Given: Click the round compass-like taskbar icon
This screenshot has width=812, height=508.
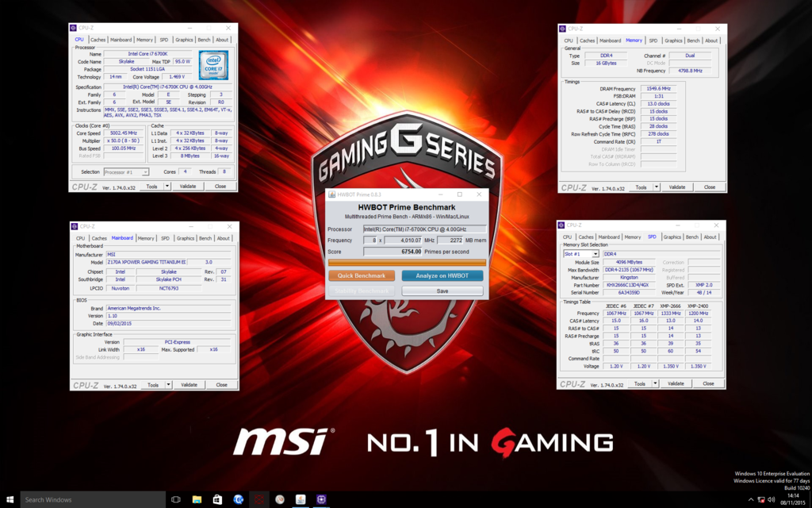Looking at the screenshot, I should pyautogui.click(x=280, y=500).
